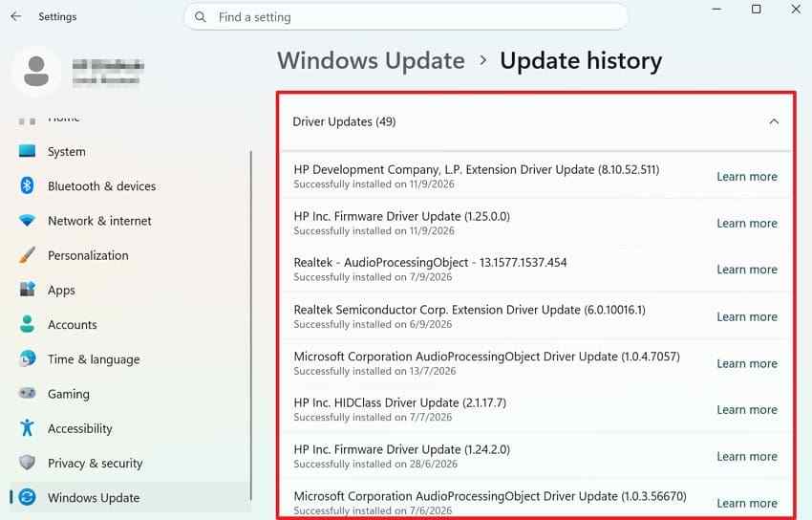Open Personalization settings
The height and width of the screenshot is (520, 812).
(131, 255)
